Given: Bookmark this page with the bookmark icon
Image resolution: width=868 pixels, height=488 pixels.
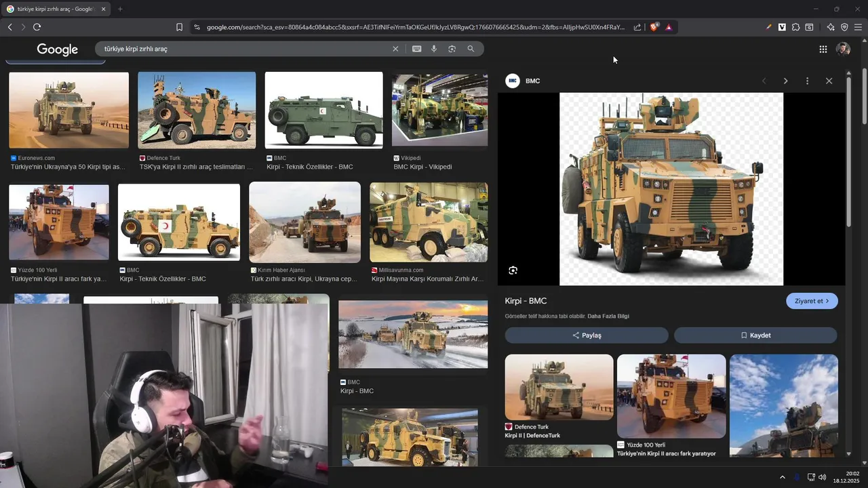Looking at the screenshot, I should tap(179, 27).
